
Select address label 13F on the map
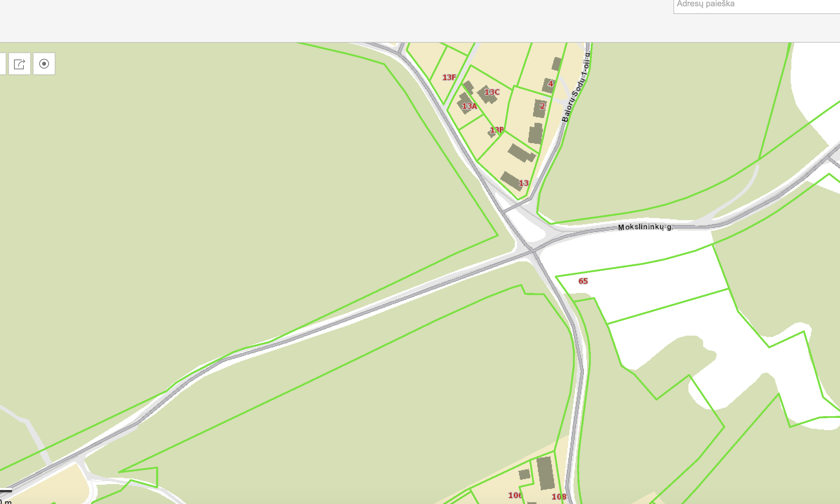point(449,77)
